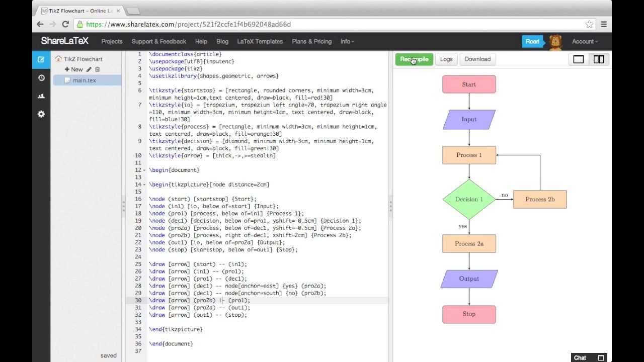Click the \begin{document} code line

click(174, 170)
